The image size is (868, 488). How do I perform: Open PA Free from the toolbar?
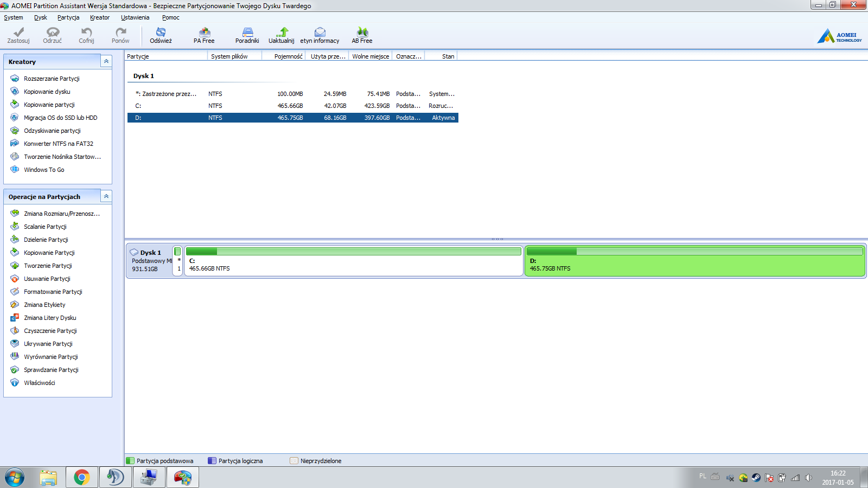(x=204, y=35)
